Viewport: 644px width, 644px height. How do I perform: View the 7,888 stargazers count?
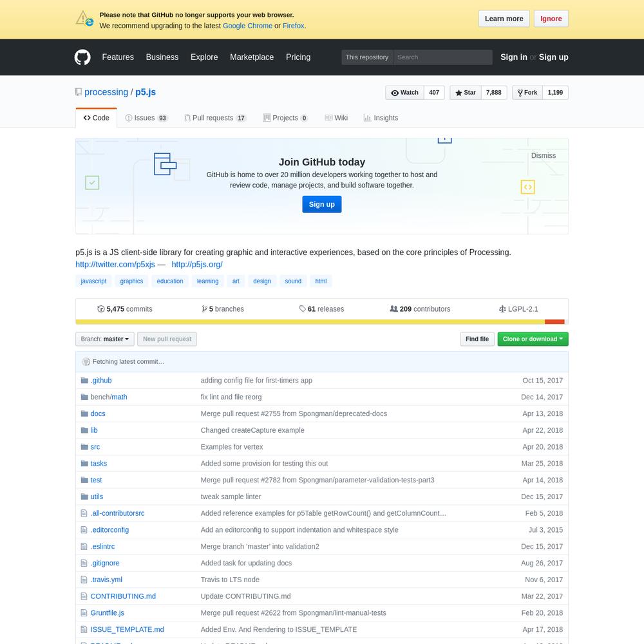pos(494,93)
